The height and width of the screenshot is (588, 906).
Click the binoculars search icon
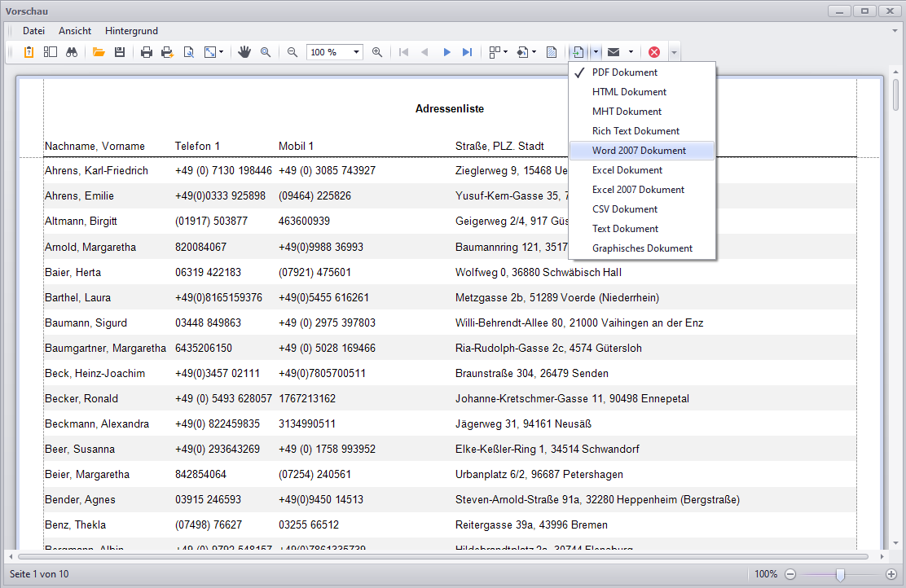[x=72, y=52]
